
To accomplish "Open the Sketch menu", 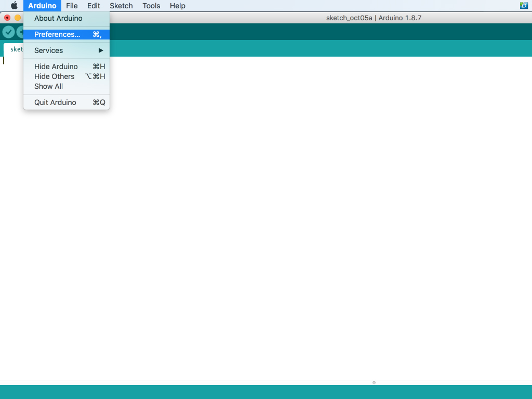I will 121,6.
